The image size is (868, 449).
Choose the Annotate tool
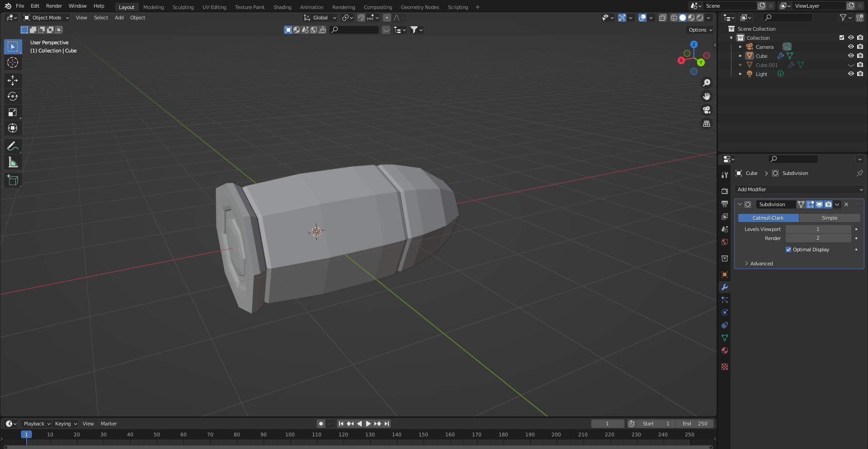13,146
